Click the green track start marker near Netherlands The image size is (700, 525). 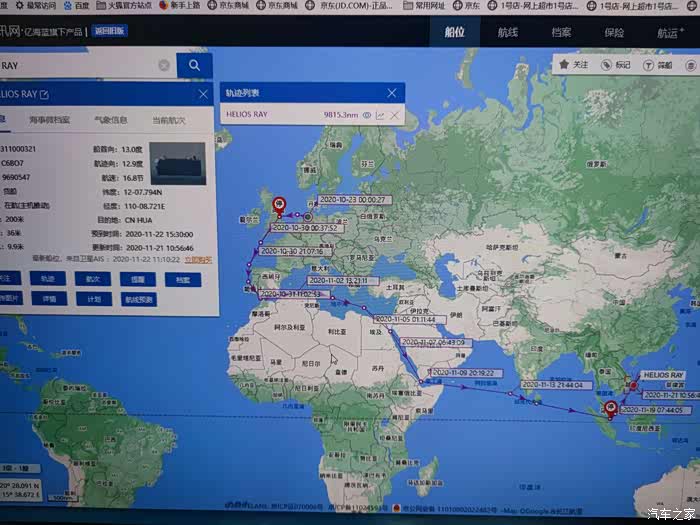(x=308, y=217)
